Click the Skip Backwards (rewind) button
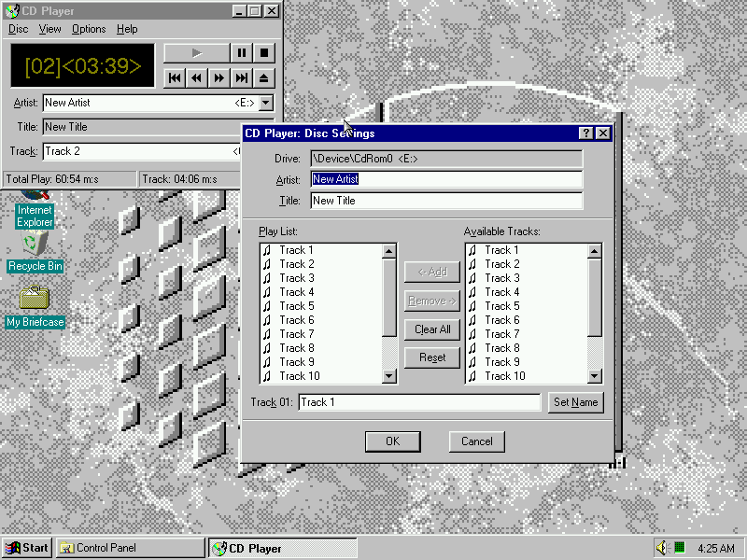 [x=197, y=77]
